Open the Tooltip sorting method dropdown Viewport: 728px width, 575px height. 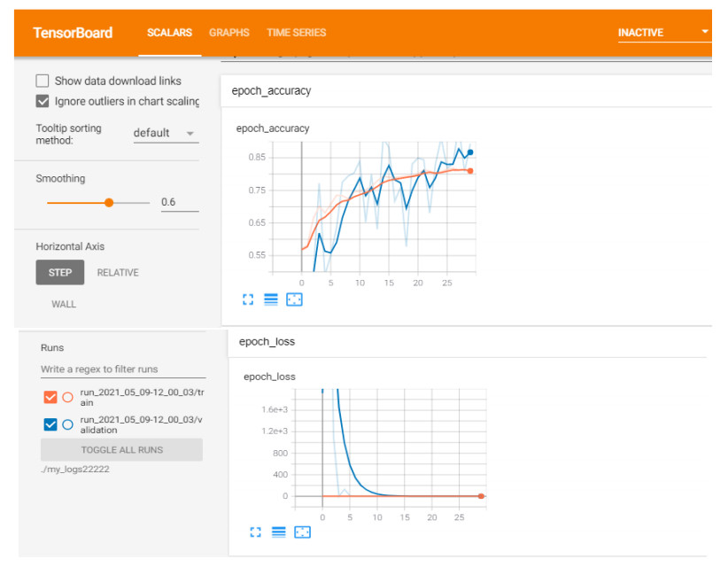click(165, 134)
